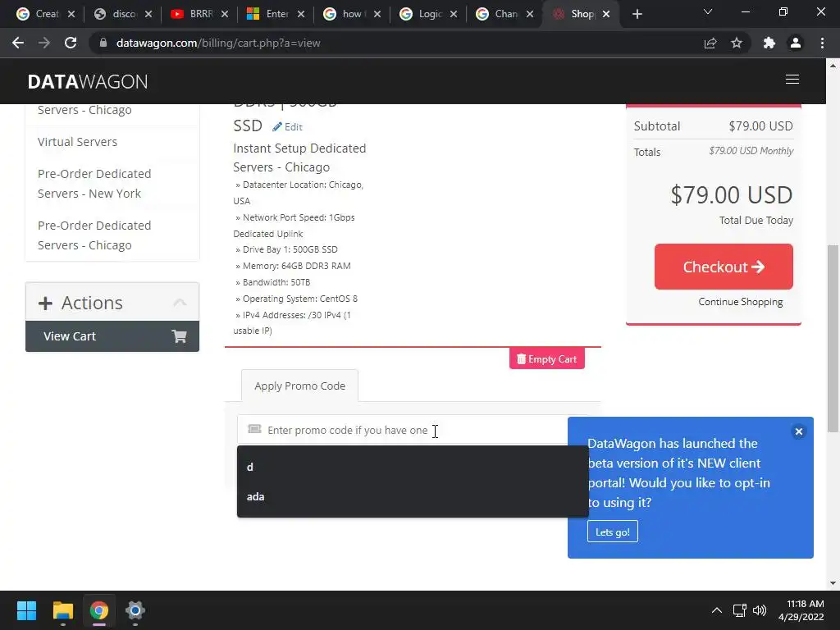Click the cart icon in View Cart row
The height and width of the screenshot is (630, 840).
(x=179, y=336)
